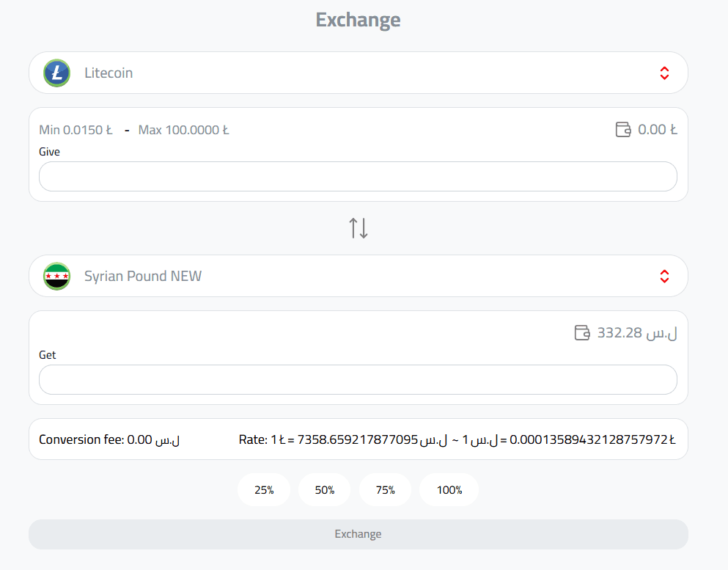Click the Litecoin currency logo icon

point(56,73)
